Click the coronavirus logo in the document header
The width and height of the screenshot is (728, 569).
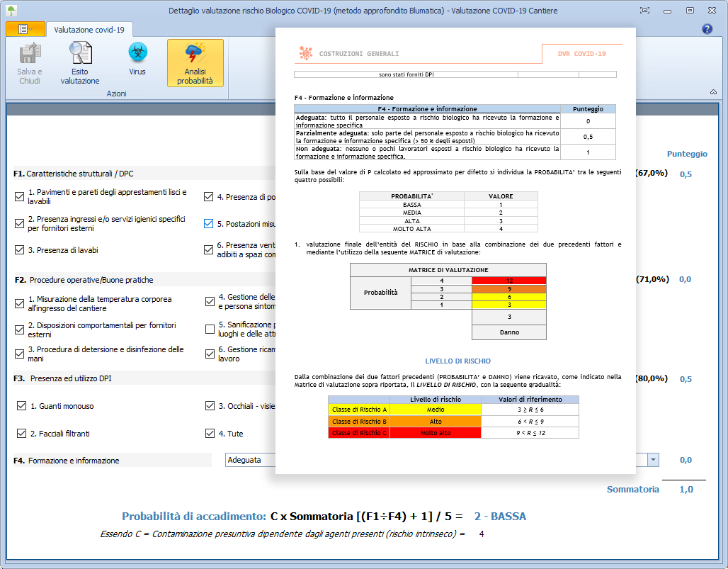coord(306,53)
